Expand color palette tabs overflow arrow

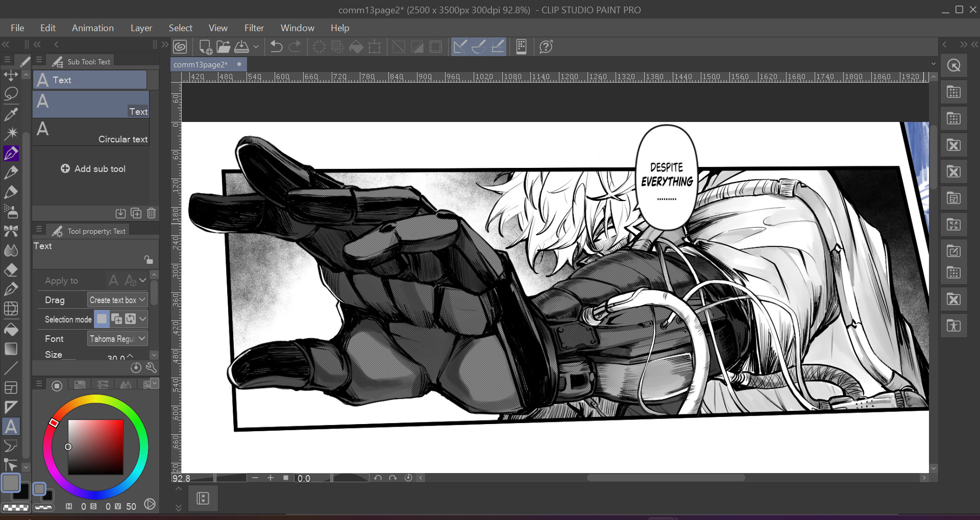(x=155, y=383)
